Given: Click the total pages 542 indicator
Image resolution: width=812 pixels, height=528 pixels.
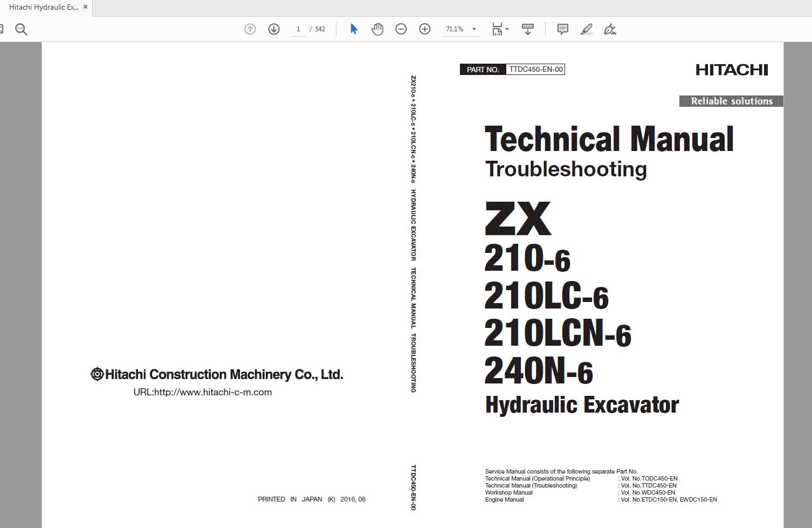Looking at the screenshot, I should pos(320,29).
